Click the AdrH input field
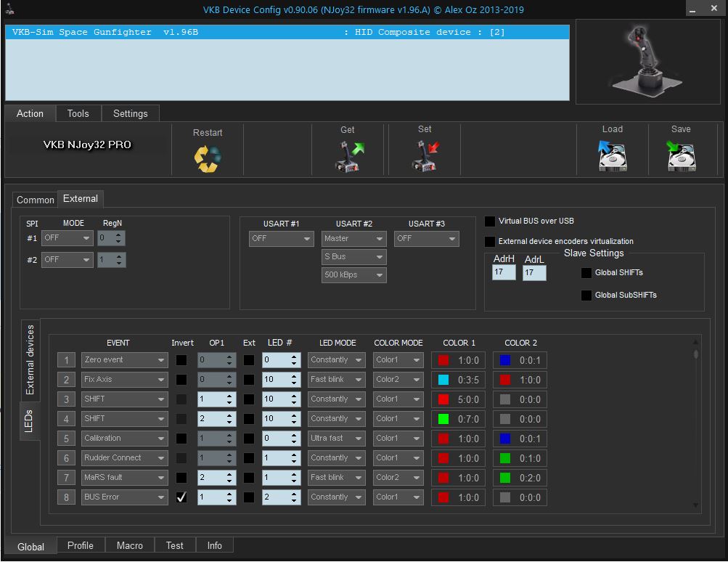The image size is (728, 562). click(x=504, y=273)
